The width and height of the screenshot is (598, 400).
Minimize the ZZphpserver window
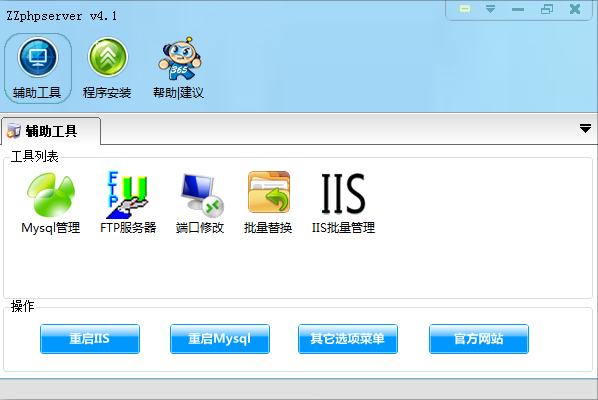(x=518, y=10)
